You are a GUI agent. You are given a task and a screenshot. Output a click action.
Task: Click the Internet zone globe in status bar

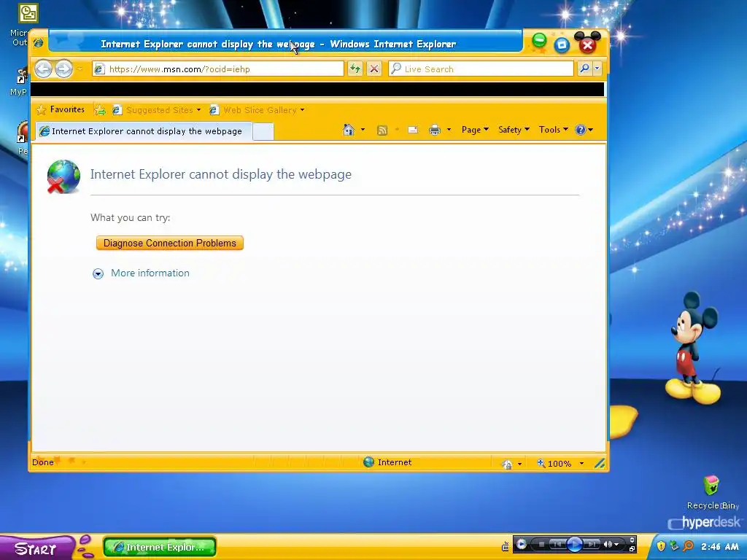point(368,462)
